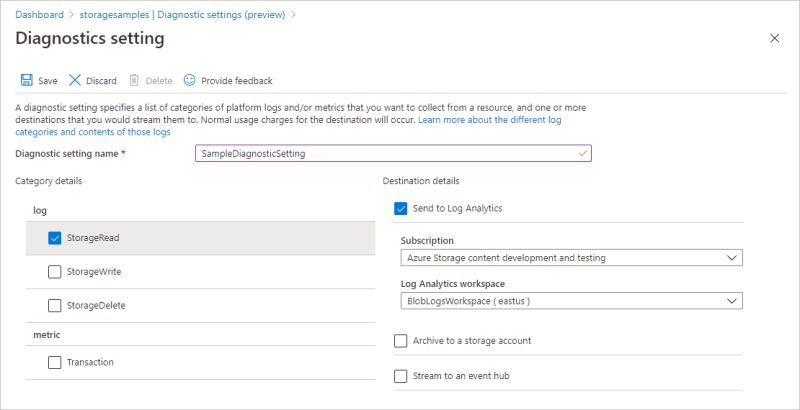Click the Transaction label text
The image size is (800, 410).
(90, 363)
